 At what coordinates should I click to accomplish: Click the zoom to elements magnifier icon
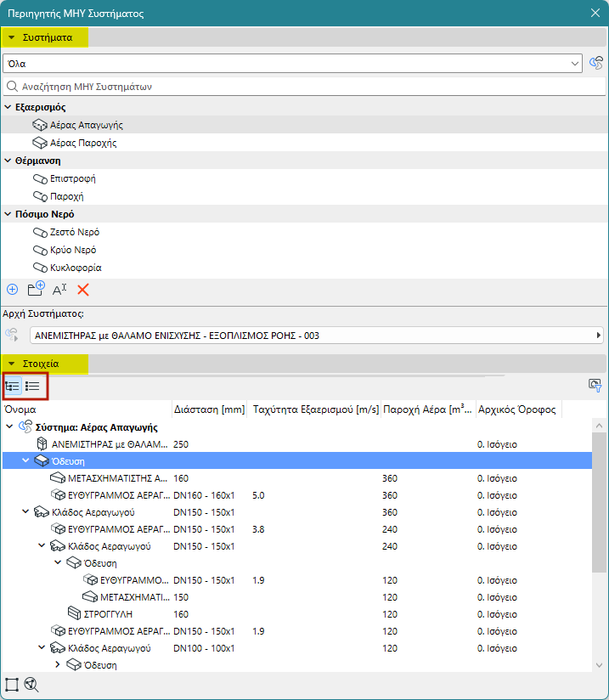(x=31, y=685)
